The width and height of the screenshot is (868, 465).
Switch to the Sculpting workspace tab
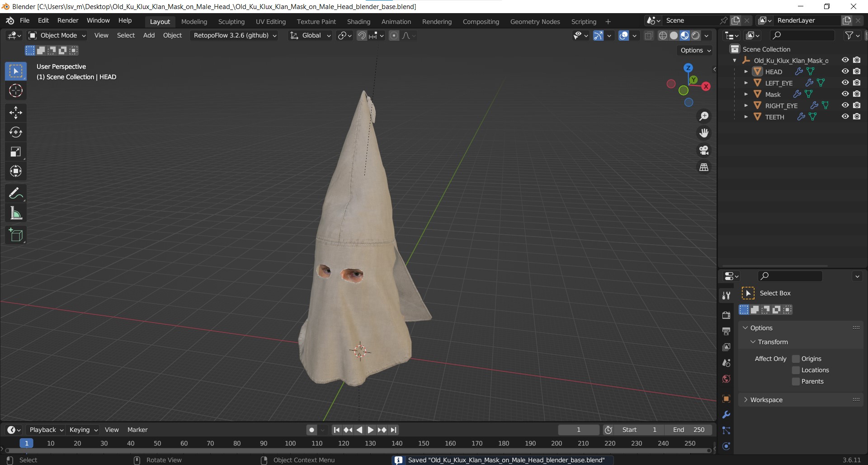231,22
